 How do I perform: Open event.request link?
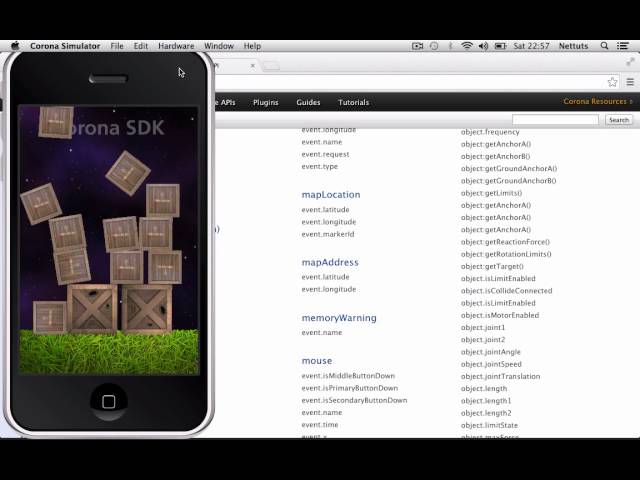(325, 154)
